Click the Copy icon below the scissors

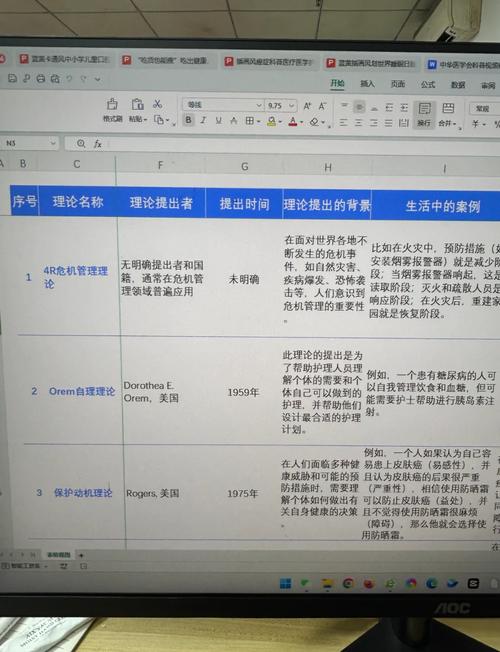click(158, 120)
